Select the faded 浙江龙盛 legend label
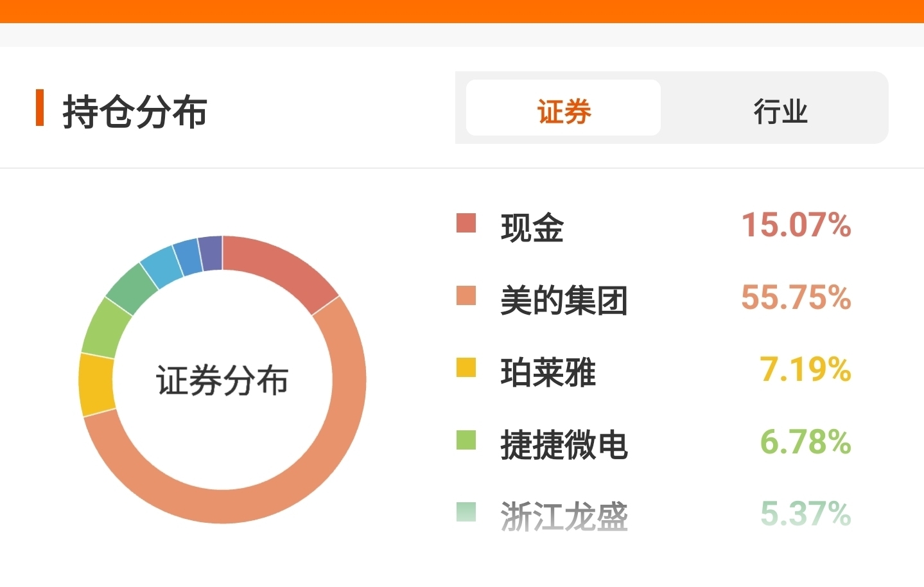 (x=564, y=516)
